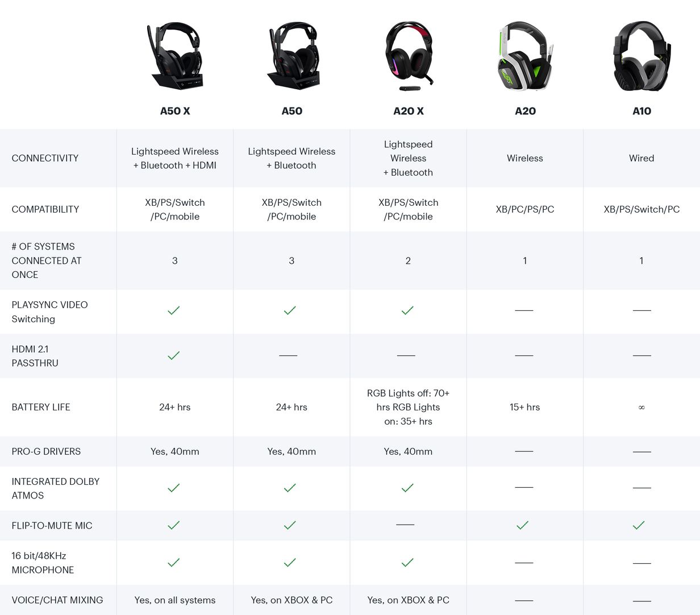Click A50 X Flip-to-Mute Mic checkmark
The height and width of the screenshot is (615, 700).
[x=174, y=525]
